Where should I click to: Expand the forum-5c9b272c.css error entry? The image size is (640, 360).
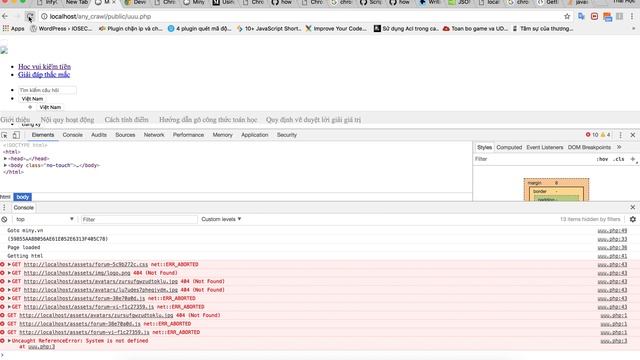tap(9, 264)
